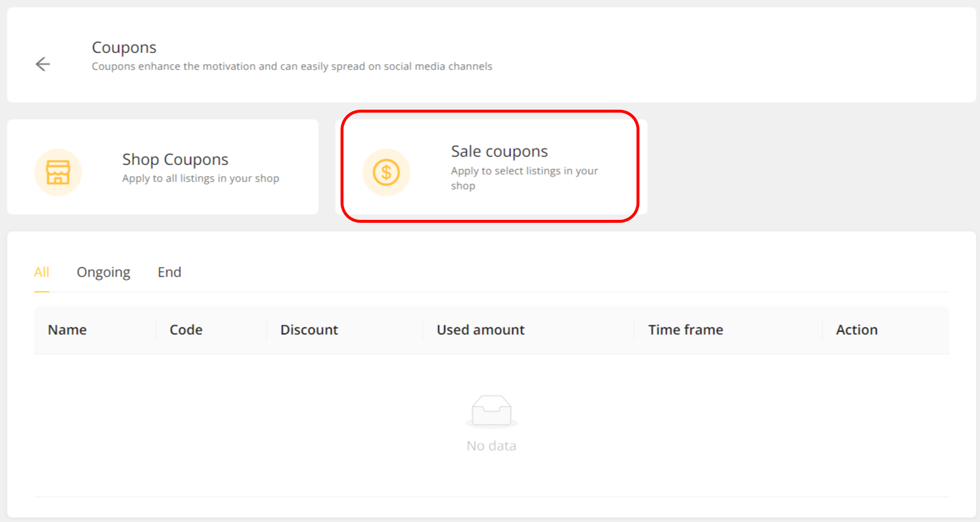Screen dimensions: 980x522
Task: Click the Action column header
Action: (x=856, y=330)
